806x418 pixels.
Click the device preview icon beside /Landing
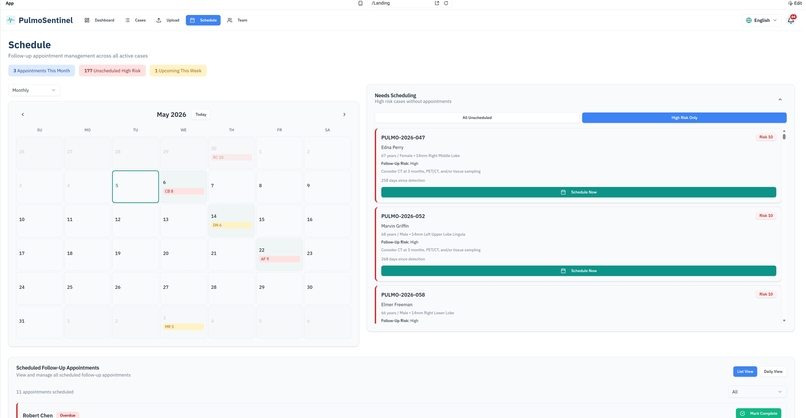360,3
